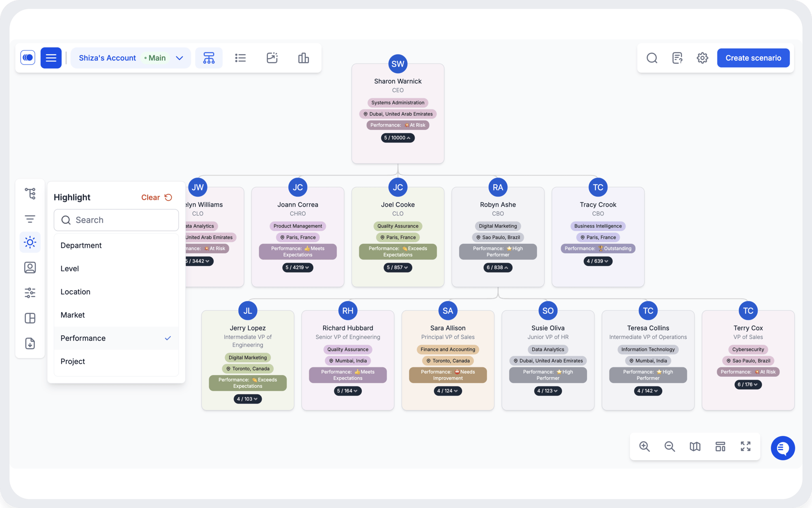
Task: Click Sara Allison's SA avatar
Action: tap(448, 311)
